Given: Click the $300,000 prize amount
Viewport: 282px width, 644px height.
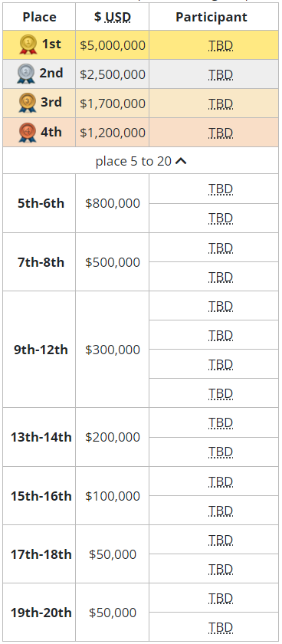Looking at the screenshot, I should pos(113,350).
